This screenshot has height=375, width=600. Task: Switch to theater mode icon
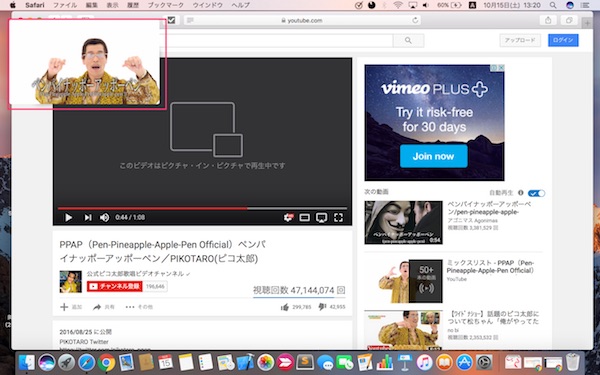(x=305, y=218)
